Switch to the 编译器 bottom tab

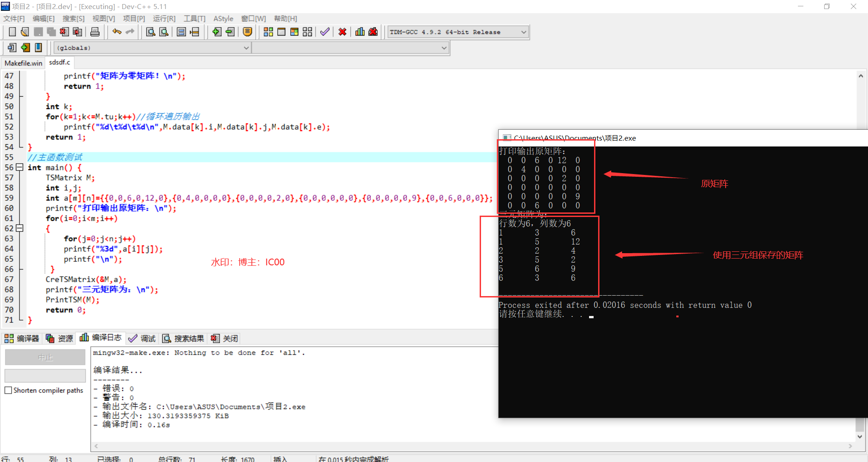[x=22, y=339]
